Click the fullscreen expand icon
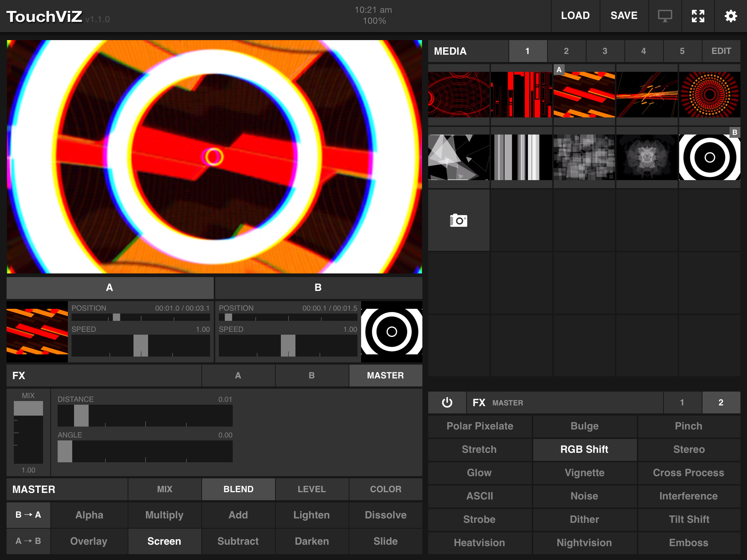The width and height of the screenshot is (747, 560). click(x=698, y=16)
